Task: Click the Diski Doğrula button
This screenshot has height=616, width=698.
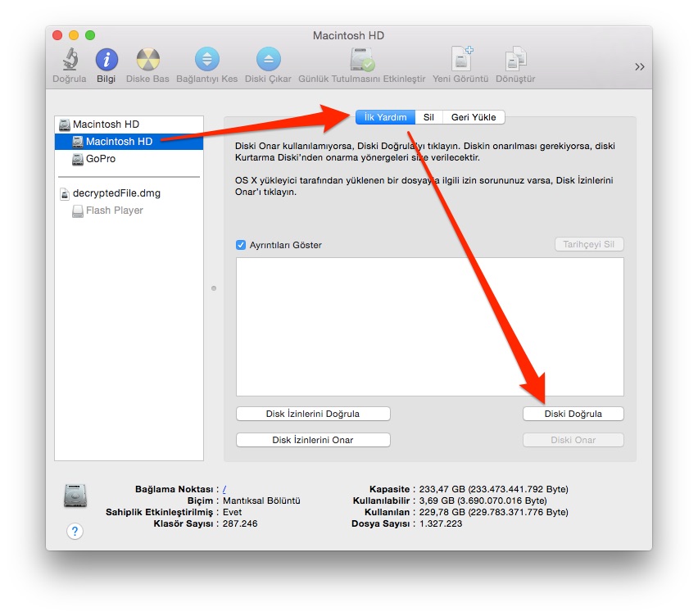Action: 573,414
